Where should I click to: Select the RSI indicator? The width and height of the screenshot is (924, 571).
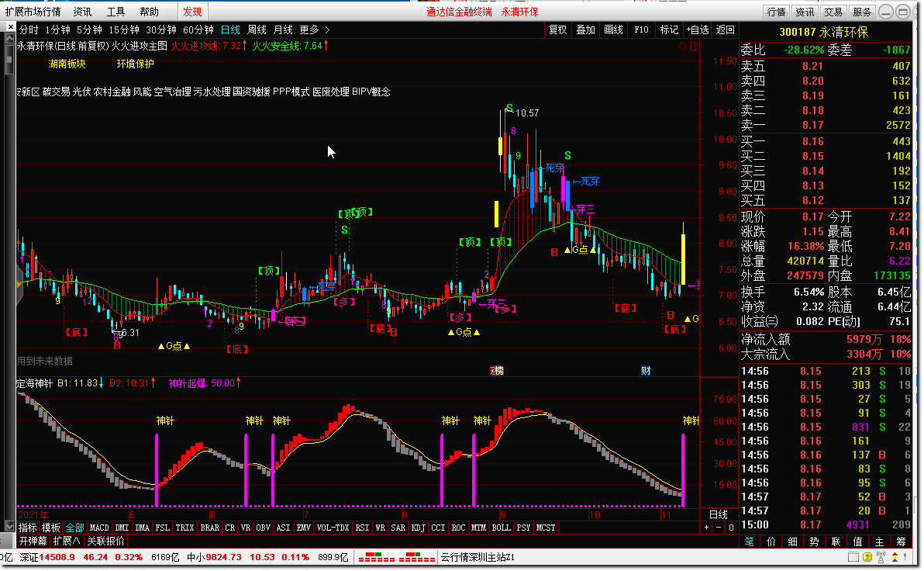[362, 528]
